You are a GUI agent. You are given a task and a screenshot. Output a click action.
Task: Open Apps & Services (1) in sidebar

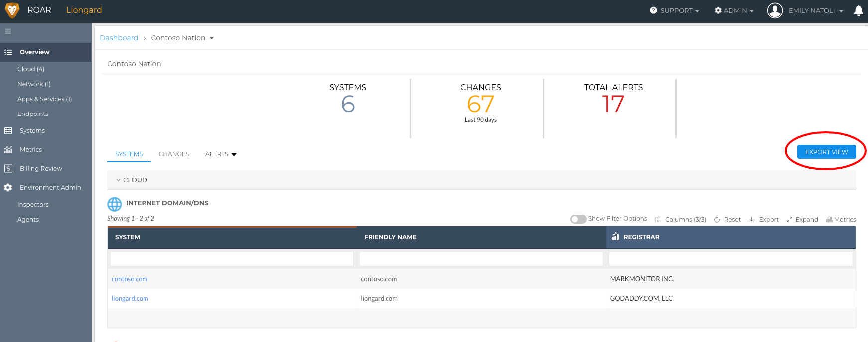tap(45, 99)
